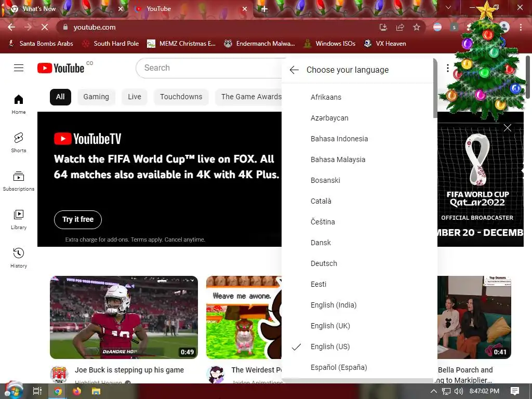Choose Čeština language
532x399 pixels.
tap(357, 222)
